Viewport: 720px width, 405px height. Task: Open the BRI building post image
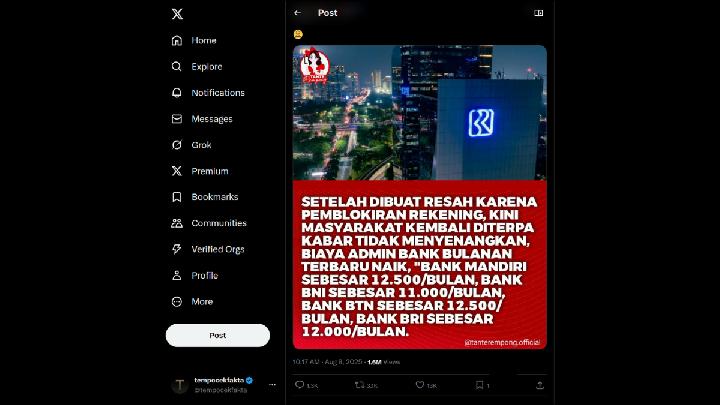tap(420, 197)
